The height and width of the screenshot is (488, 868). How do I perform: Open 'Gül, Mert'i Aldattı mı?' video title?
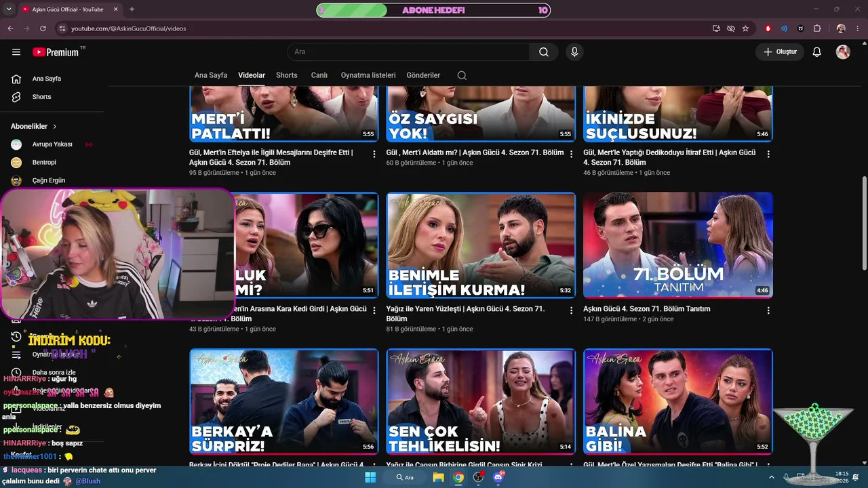(475, 153)
